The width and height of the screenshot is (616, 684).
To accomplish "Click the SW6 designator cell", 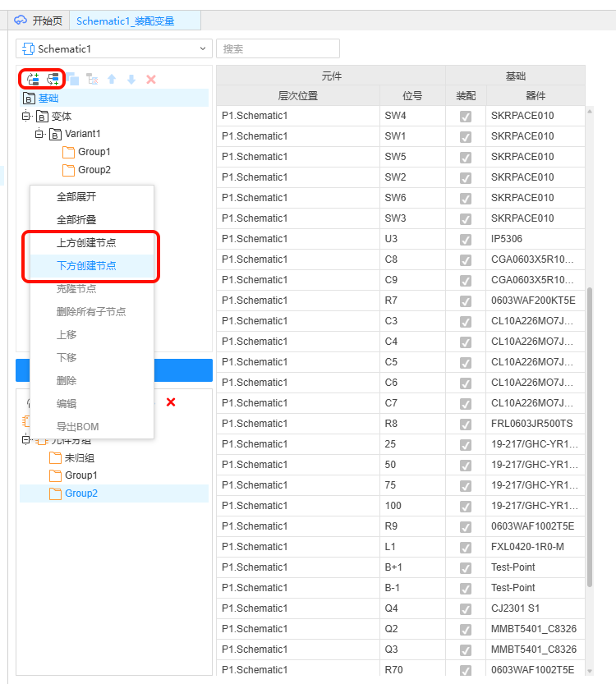I will point(412,198).
